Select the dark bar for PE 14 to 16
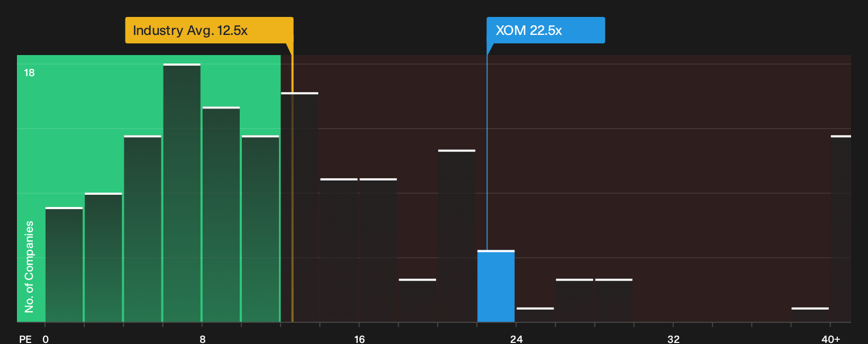The height and width of the screenshot is (344, 868). pos(339,250)
